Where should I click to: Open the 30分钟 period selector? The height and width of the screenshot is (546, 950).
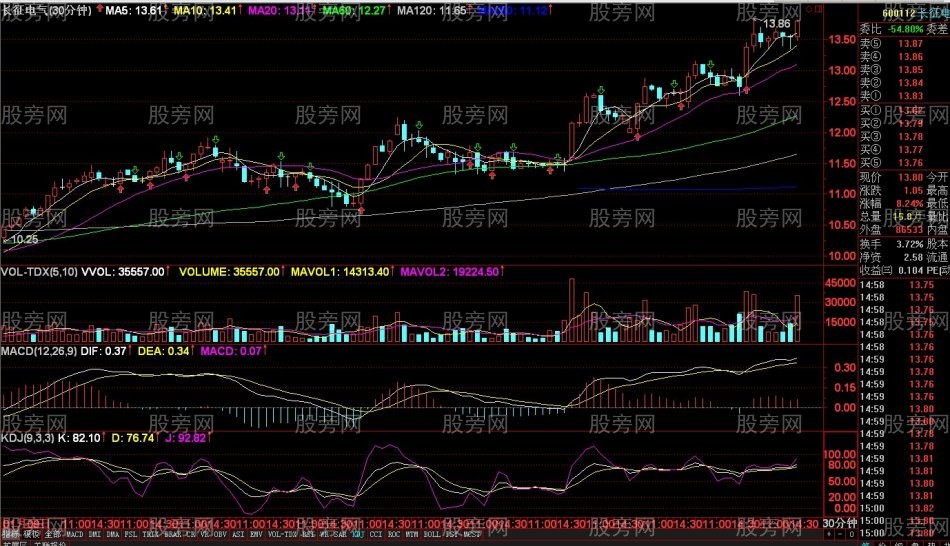click(840, 523)
